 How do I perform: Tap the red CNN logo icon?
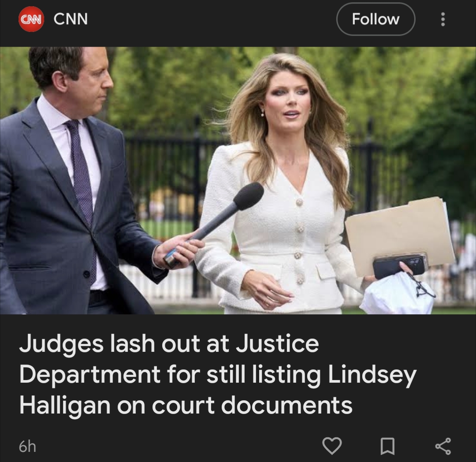(31, 19)
